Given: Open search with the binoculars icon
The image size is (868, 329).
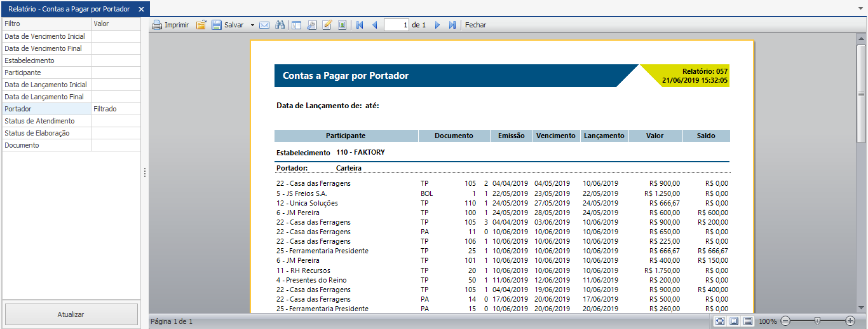Looking at the screenshot, I should 280,25.
